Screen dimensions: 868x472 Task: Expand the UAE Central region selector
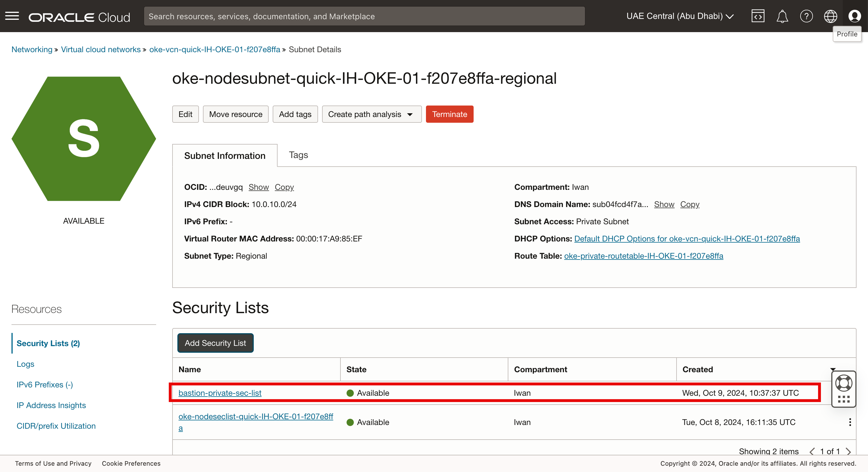(679, 16)
